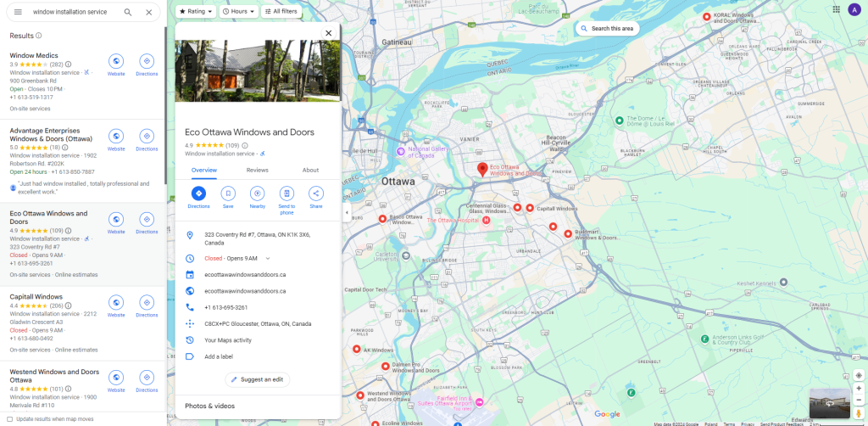The image size is (868, 426).
Task: Click the my location button on map
Action: 859,376
